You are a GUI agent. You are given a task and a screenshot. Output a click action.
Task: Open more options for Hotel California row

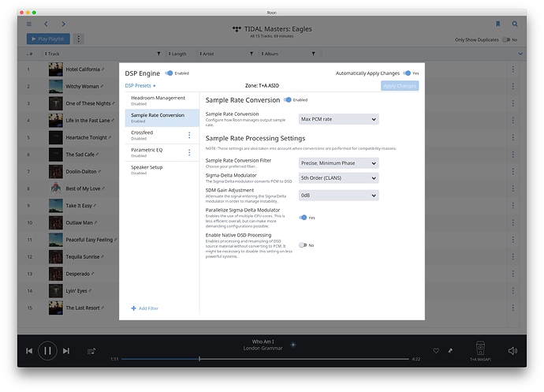coord(512,69)
